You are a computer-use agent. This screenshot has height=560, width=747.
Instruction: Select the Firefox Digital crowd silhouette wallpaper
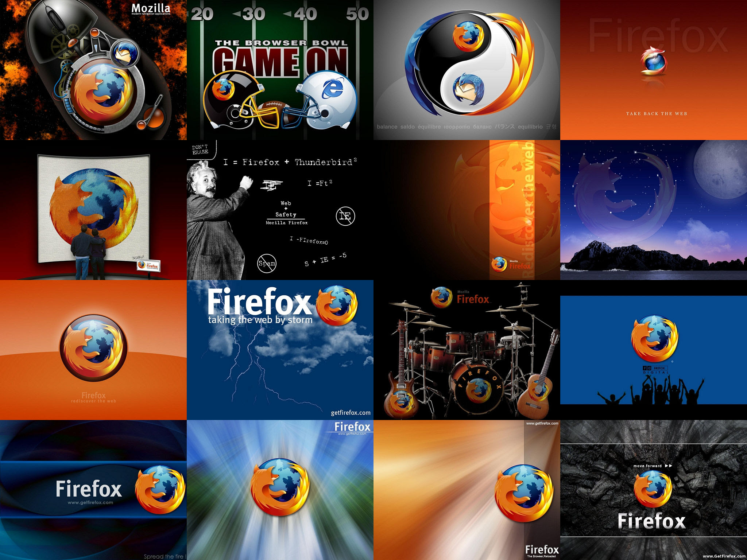click(654, 350)
